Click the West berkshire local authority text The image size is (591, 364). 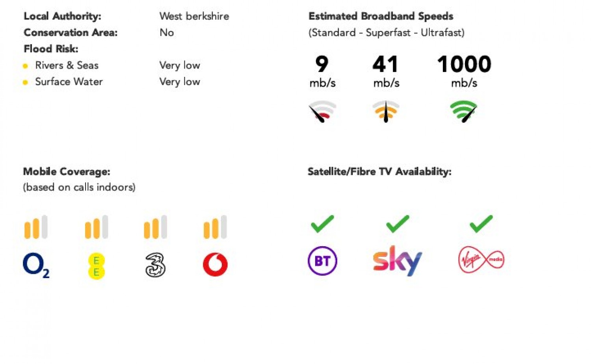click(194, 16)
